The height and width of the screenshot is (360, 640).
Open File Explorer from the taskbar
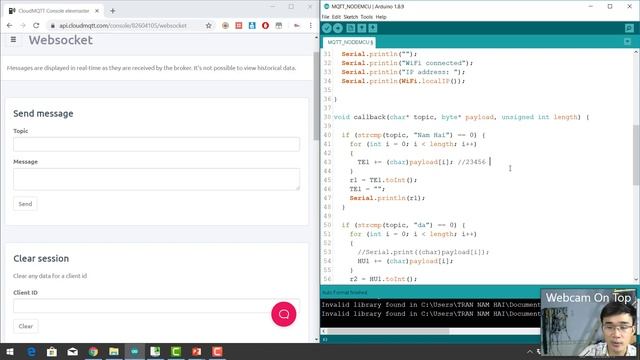pyautogui.click(x=114, y=351)
